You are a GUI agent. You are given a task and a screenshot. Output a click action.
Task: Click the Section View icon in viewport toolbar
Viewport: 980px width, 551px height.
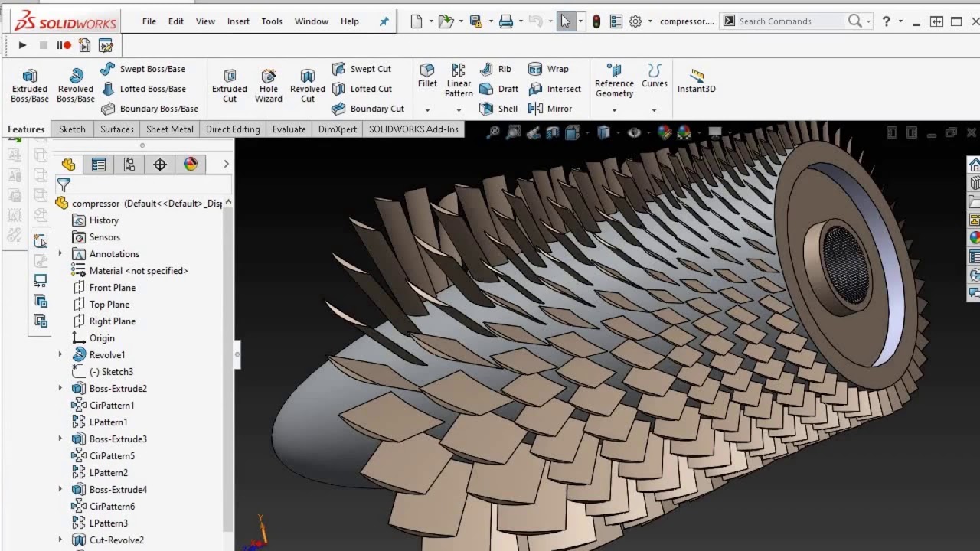pyautogui.click(x=554, y=132)
